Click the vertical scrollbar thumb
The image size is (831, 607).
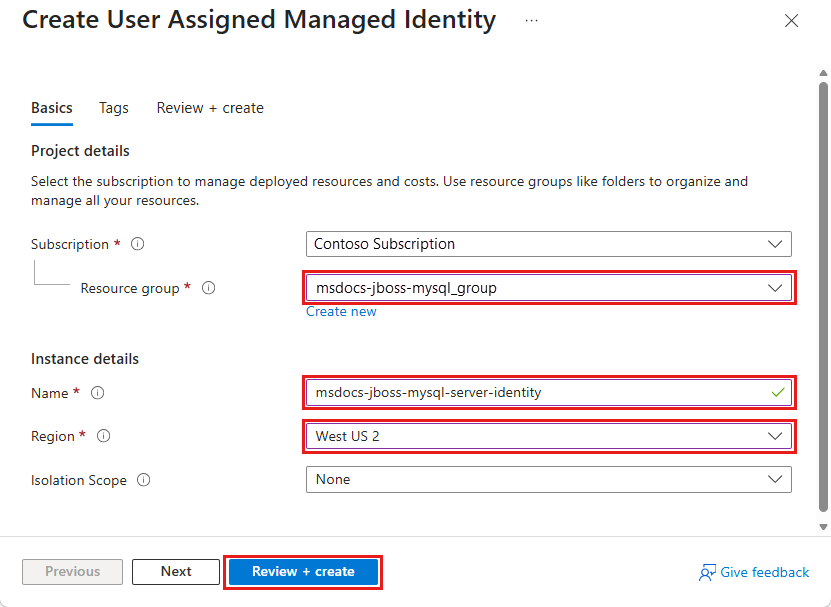[x=823, y=297]
